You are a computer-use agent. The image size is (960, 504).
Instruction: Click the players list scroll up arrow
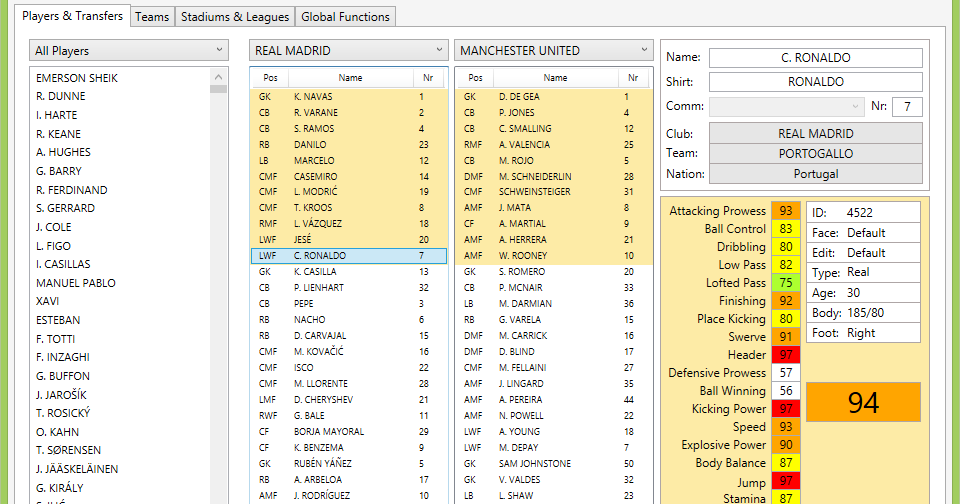click(x=219, y=77)
